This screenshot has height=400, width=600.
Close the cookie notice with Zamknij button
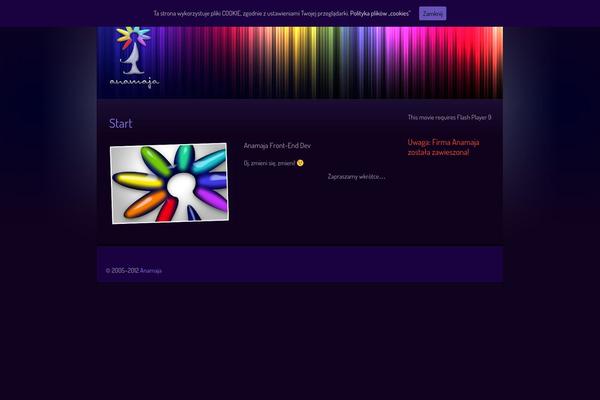point(432,13)
